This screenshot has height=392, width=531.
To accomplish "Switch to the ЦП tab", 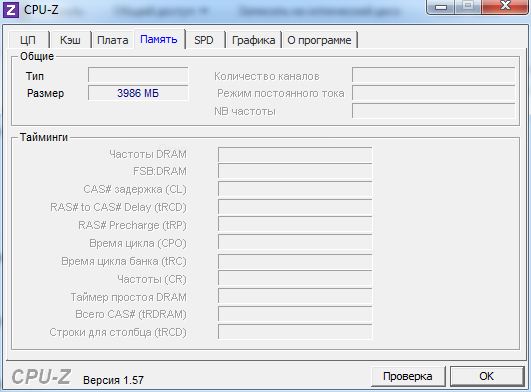I will click(x=28, y=40).
